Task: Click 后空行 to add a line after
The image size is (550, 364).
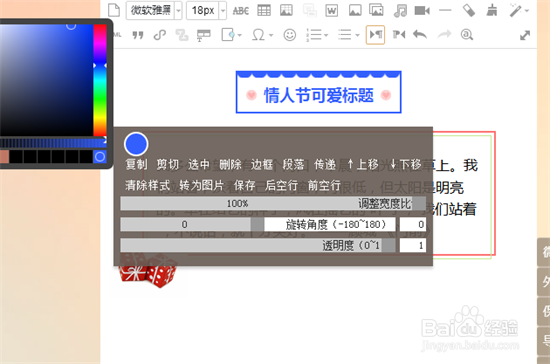Action: (x=281, y=185)
